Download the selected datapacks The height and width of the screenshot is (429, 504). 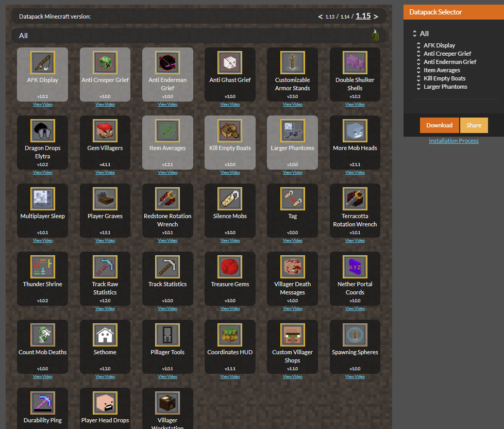[440, 125]
